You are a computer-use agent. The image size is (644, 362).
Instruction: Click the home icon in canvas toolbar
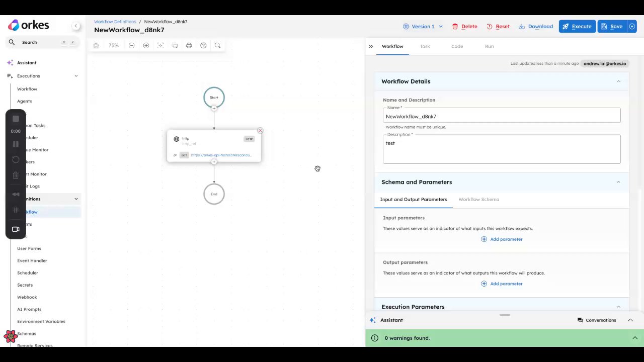(96, 45)
